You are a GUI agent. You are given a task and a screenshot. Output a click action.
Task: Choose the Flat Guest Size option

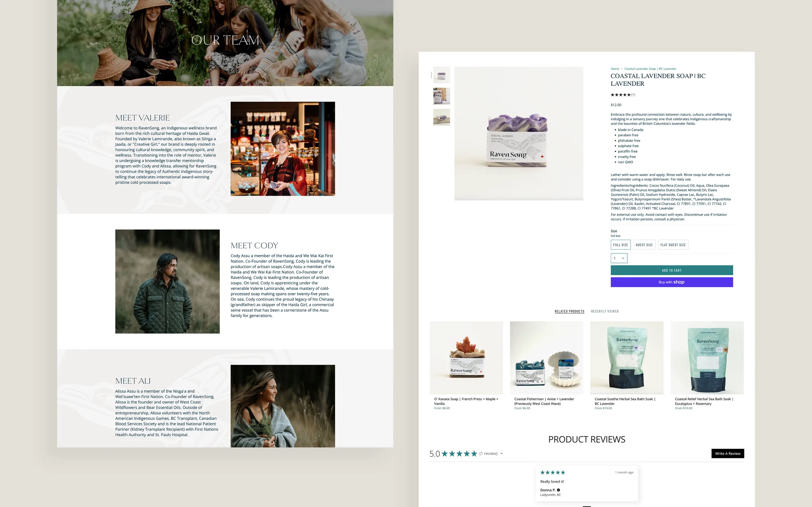click(x=673, y=245)
